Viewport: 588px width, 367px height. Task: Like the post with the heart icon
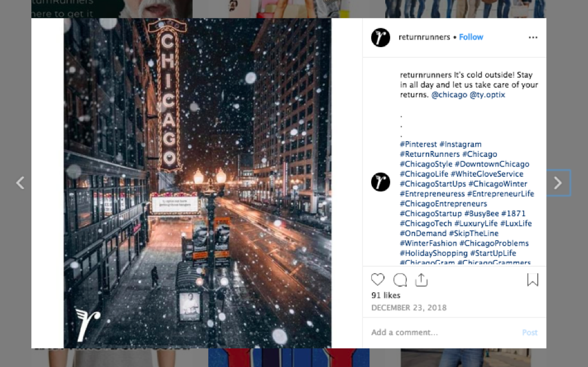pyautogui.click(x=378, y=280)
